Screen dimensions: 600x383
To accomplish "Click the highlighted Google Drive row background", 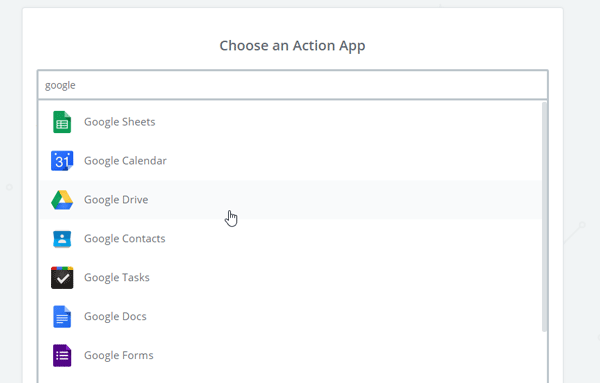I will (291, 200).
